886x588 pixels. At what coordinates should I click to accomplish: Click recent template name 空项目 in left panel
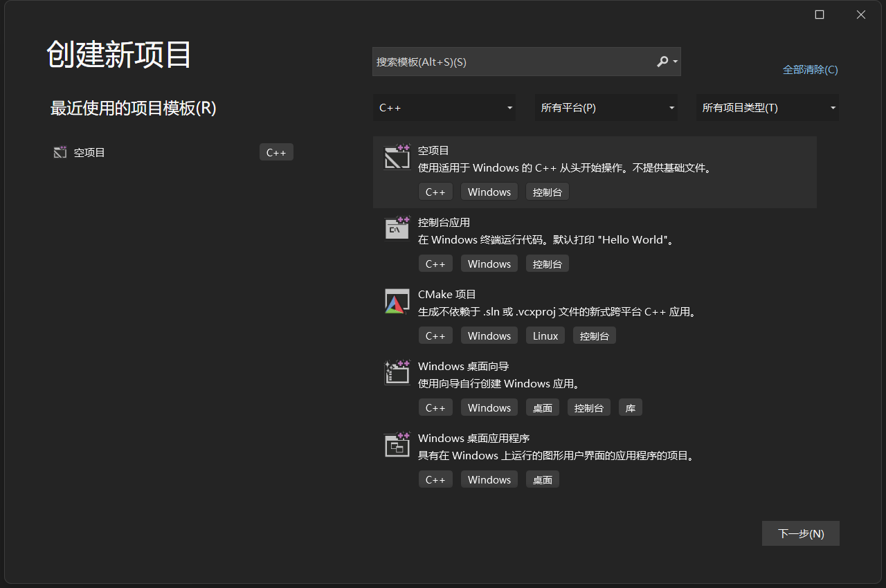click(89, 152)
